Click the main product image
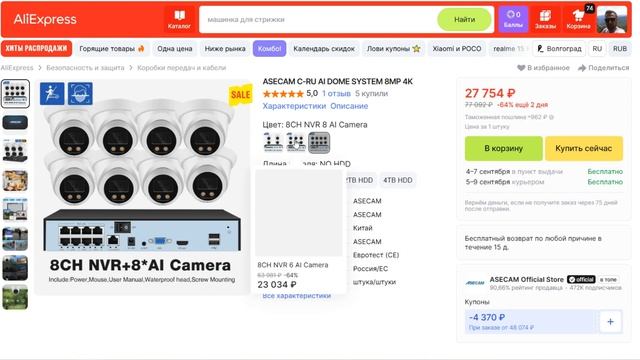This screenshot has width=640, height=360. 142,187
